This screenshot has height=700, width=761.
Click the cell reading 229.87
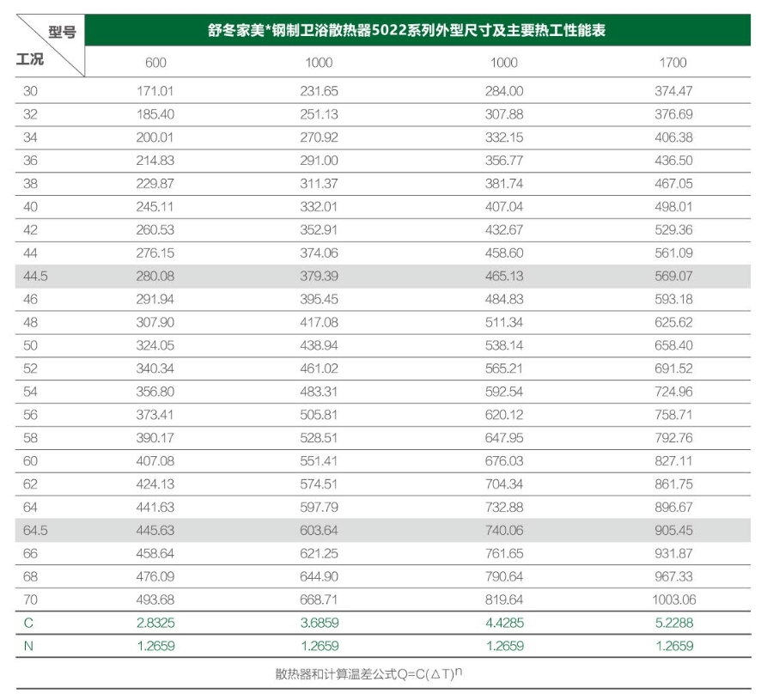[x=155, y=184]
